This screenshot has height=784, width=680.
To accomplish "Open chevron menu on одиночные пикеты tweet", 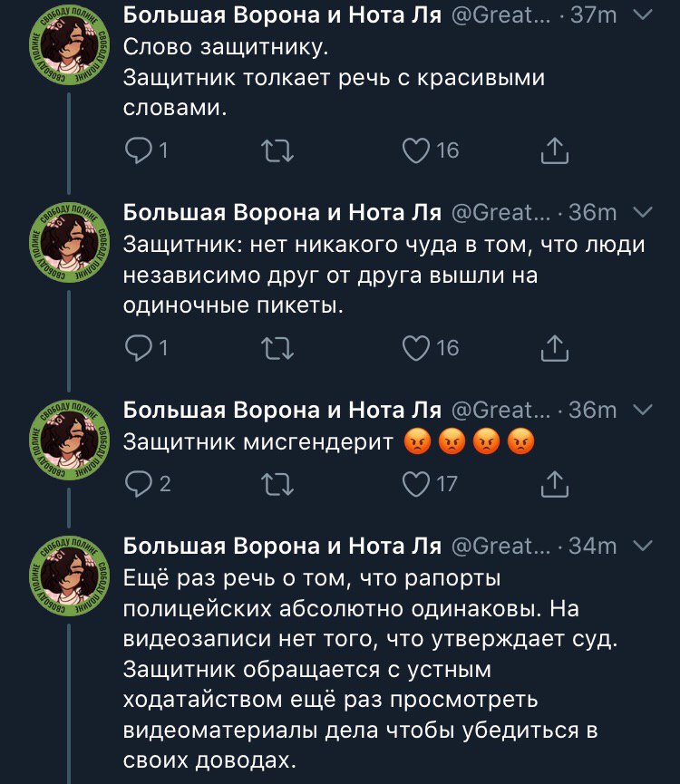I will [641, 212].
